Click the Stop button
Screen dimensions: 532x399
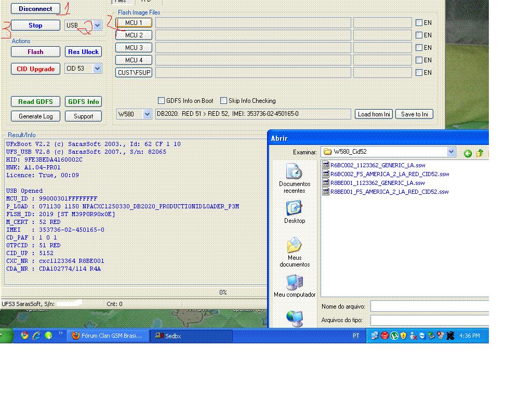(36, 25)
